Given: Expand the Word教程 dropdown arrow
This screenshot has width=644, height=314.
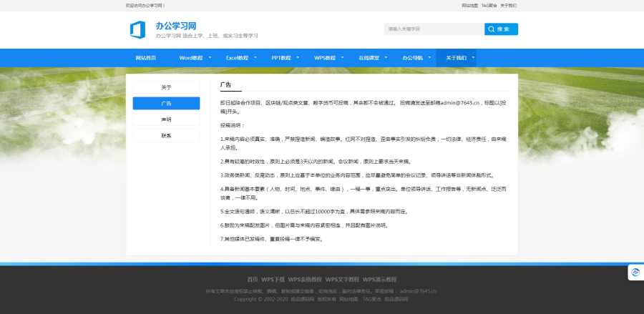Looking at the screenshot, I should (x=210, y=57).
